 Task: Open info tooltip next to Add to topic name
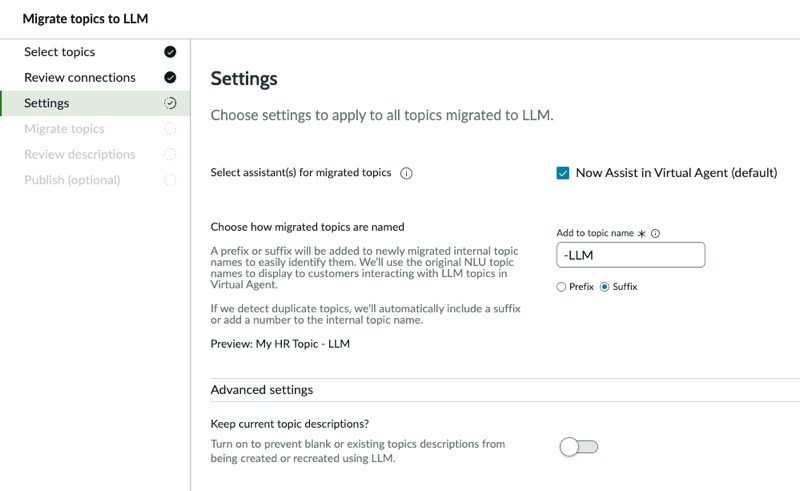(x=656, y=233)
